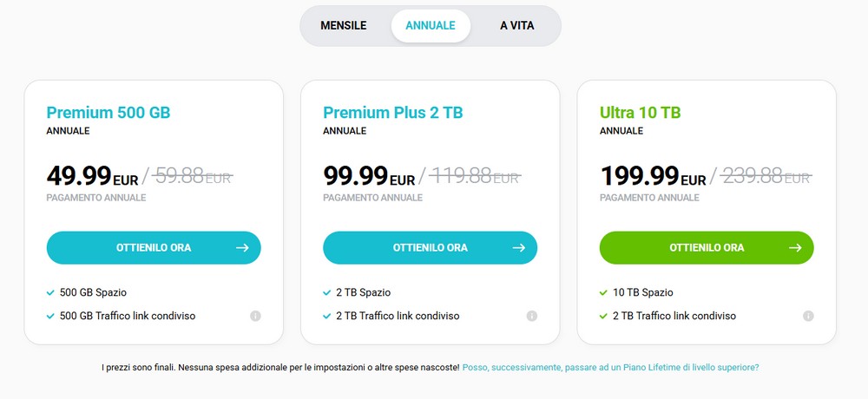Click the Ultra 10 TB plan title
The width and height of the screenshot is (868, 399).
[640, 113]
